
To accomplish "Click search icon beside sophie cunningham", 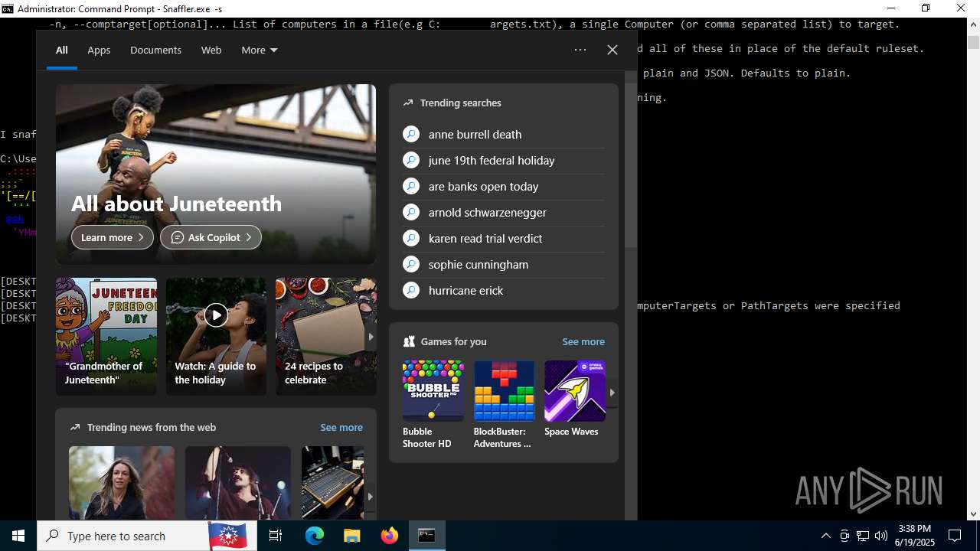I will [411, 264].
